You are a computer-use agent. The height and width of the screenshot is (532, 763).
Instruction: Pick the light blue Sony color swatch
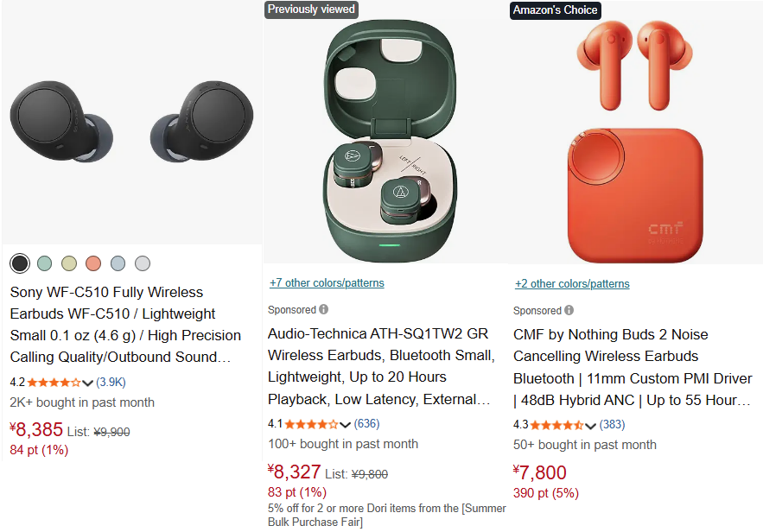(118, 263)
